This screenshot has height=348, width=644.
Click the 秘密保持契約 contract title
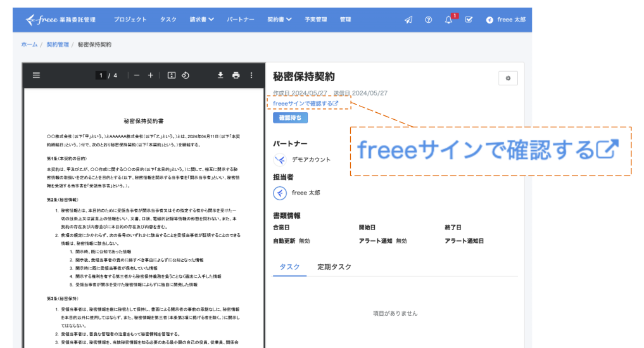(x=304, y=77)
